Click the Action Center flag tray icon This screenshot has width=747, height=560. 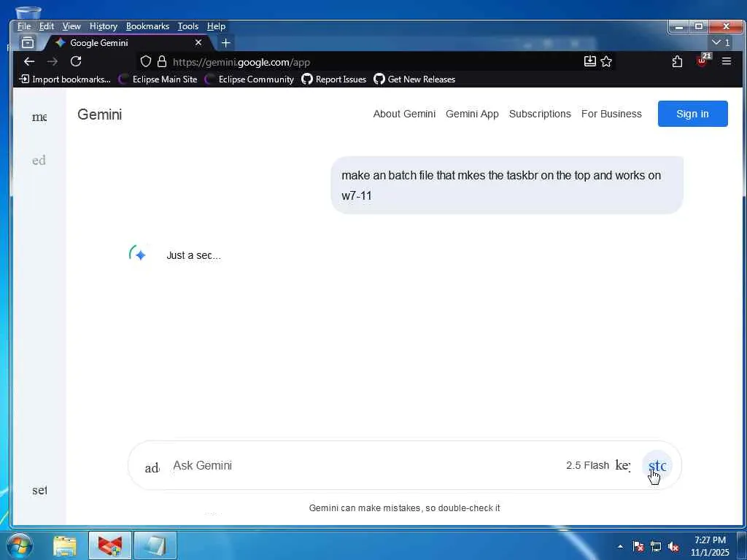(x=638, y=546)
